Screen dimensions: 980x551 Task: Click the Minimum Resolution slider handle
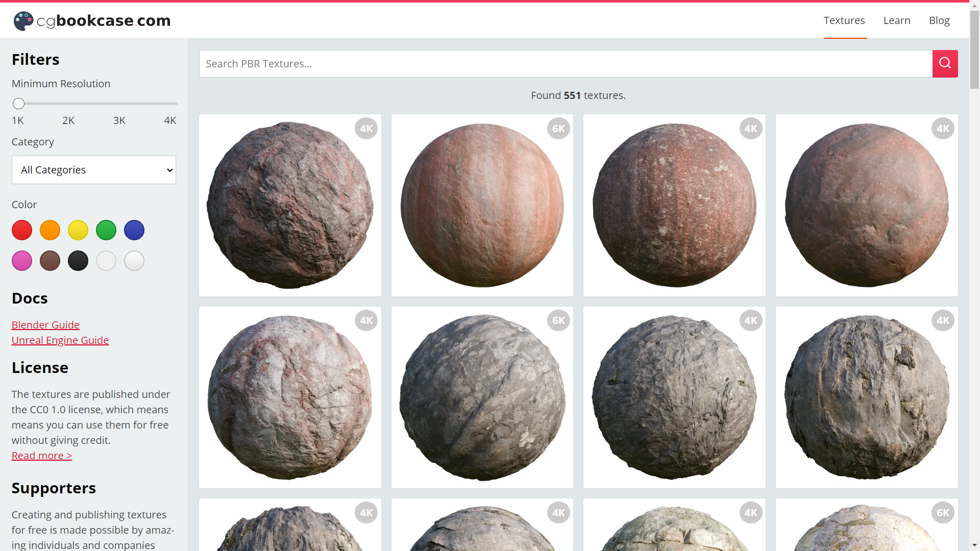(19, 104)
